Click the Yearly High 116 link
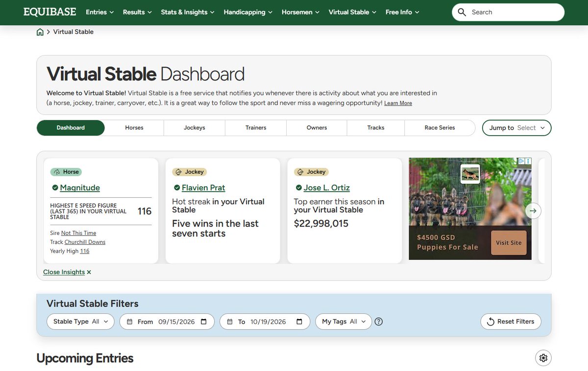The image size is (588, 371). click(85, 251)
